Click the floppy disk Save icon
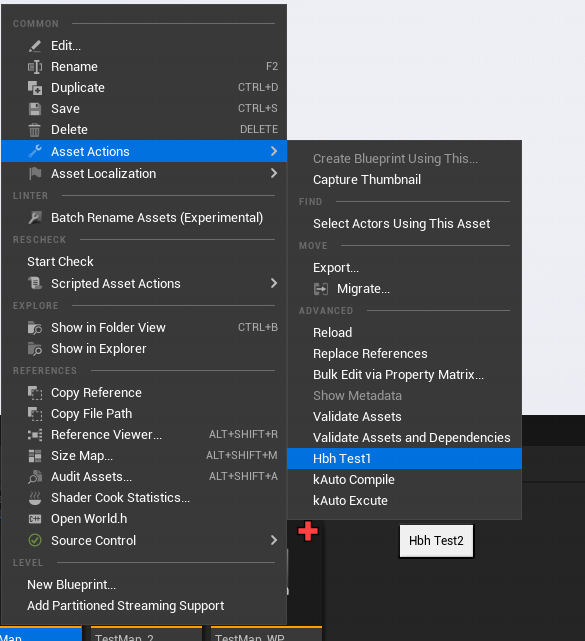This screenshot has width=585, height=641. click(x=35, y=109)
